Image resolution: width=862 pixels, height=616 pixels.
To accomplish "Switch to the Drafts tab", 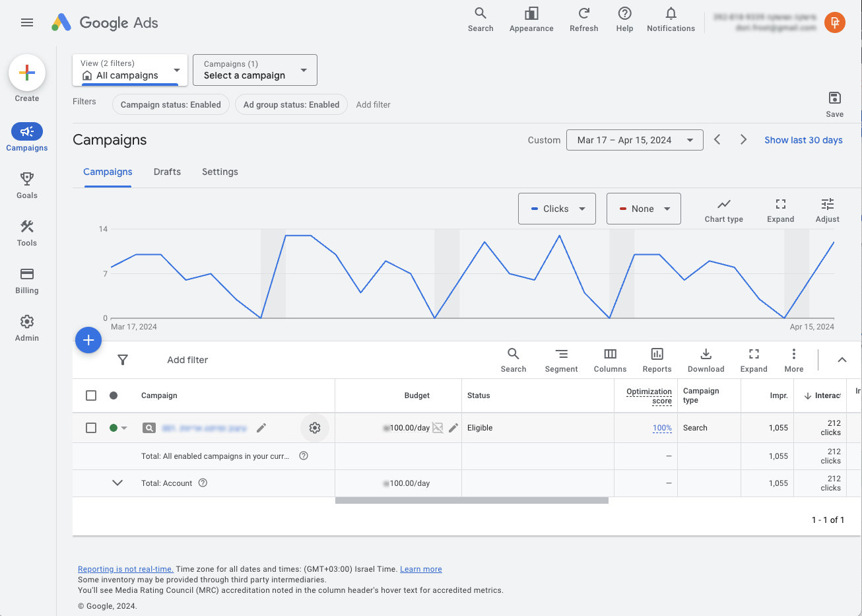I will point(167,172).
